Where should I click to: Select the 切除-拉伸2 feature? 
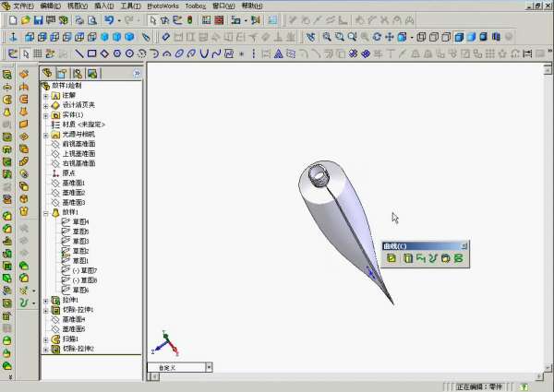pyautogui.click(x=78, y=349)
